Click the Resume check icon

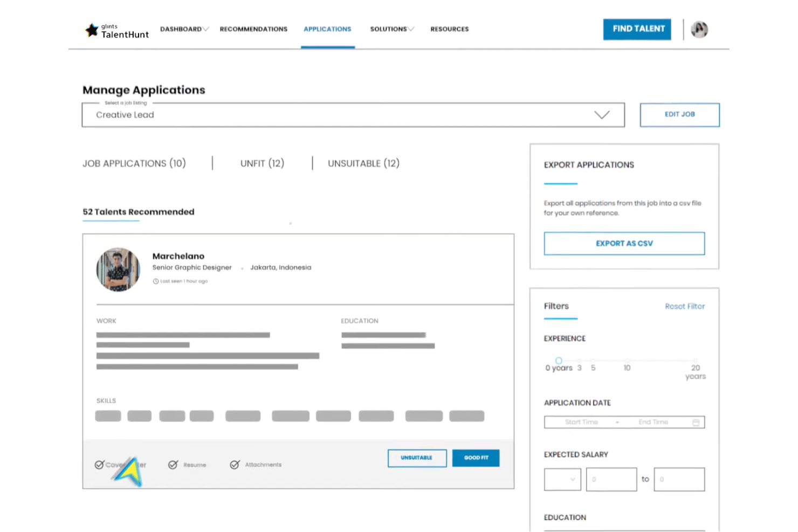173,465
